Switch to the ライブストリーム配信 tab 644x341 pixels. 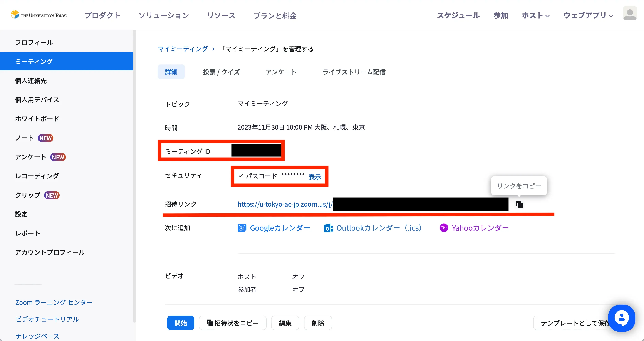(354, 72)
